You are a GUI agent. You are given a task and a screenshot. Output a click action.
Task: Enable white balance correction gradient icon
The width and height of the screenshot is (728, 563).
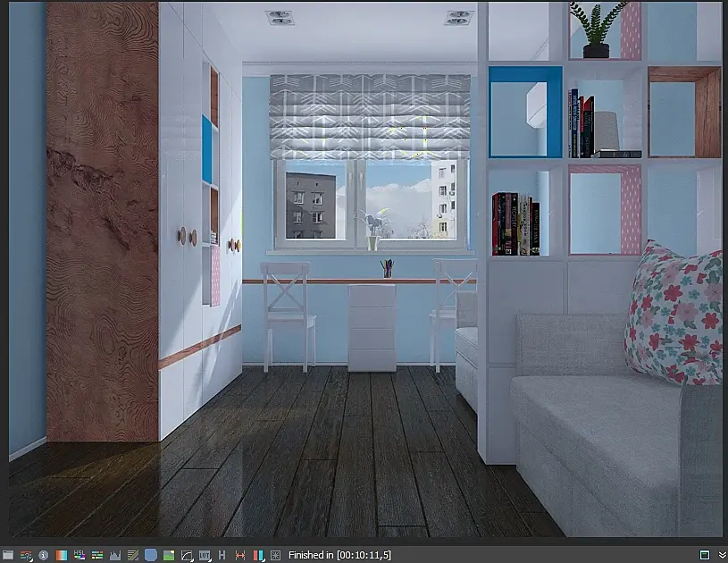[62, 555]
